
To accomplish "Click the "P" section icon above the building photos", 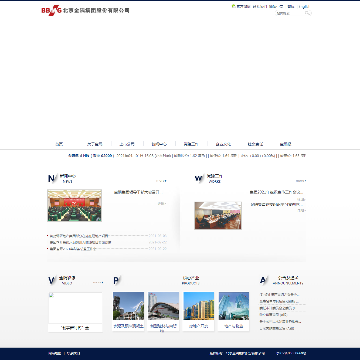I will coord(116,281).
